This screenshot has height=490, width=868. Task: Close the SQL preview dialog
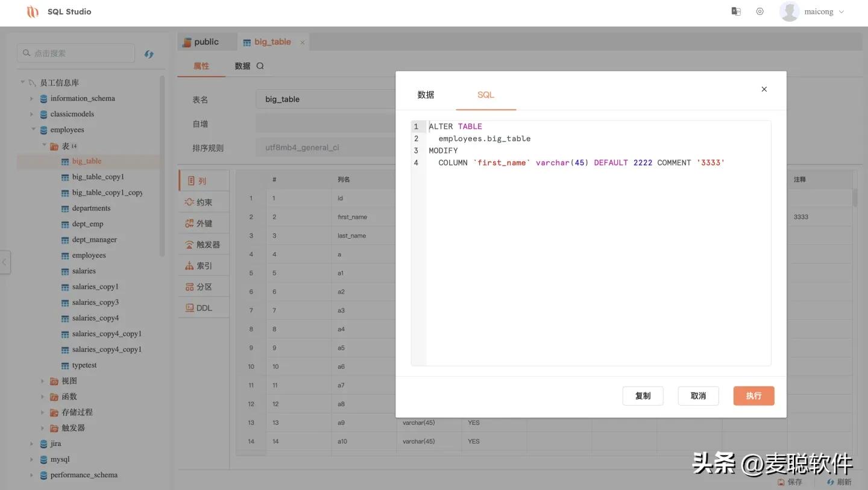[764, 89]
